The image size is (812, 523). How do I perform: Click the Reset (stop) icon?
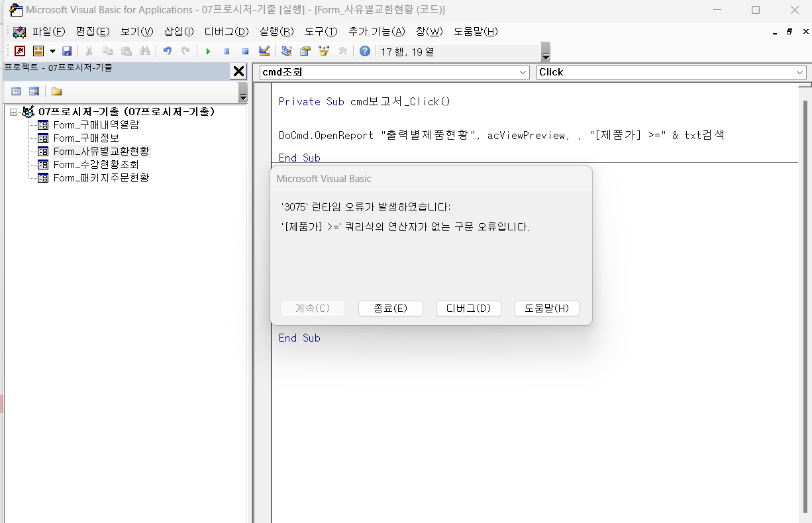coord(245,51)
